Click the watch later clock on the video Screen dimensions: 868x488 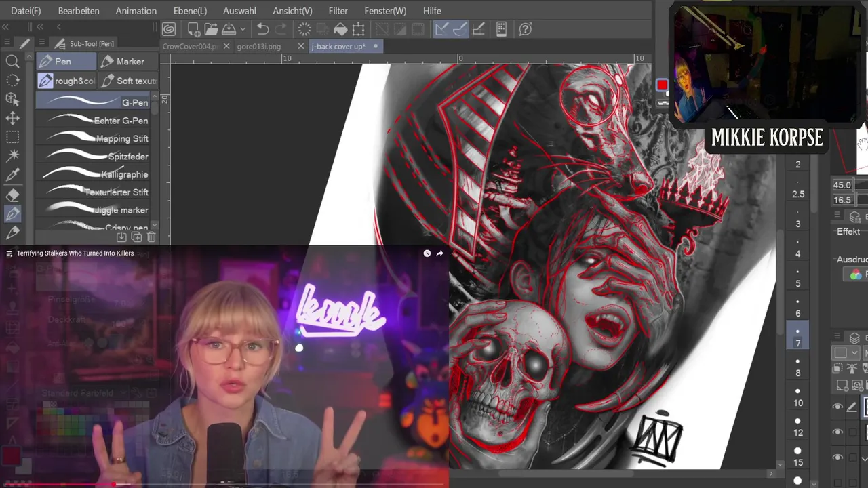(427, 253)
